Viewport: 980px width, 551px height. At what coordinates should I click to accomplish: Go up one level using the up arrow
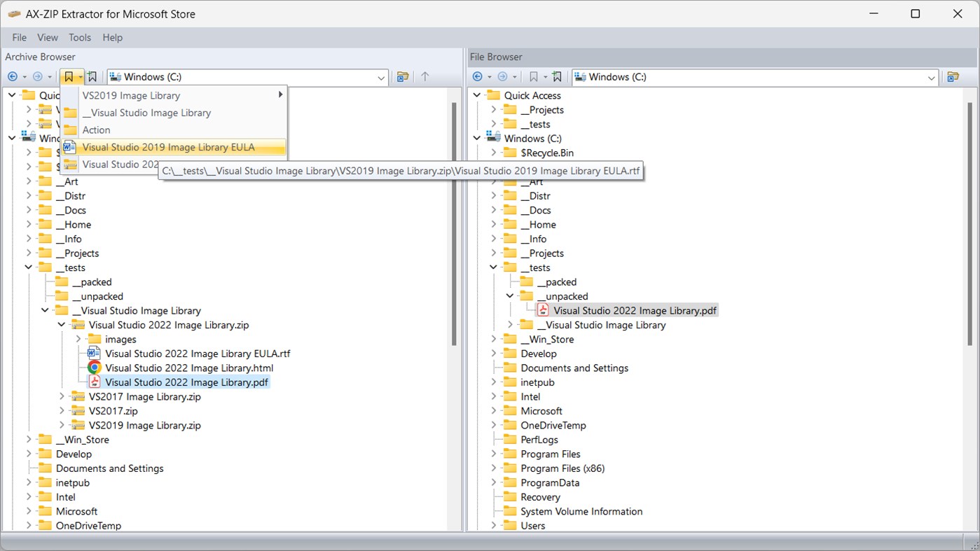[x=427, y=77]
